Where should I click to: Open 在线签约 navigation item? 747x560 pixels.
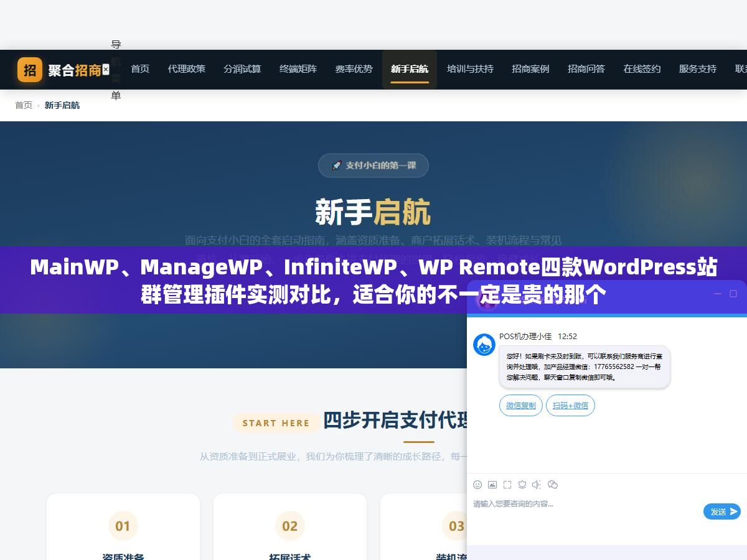point(642,69)
